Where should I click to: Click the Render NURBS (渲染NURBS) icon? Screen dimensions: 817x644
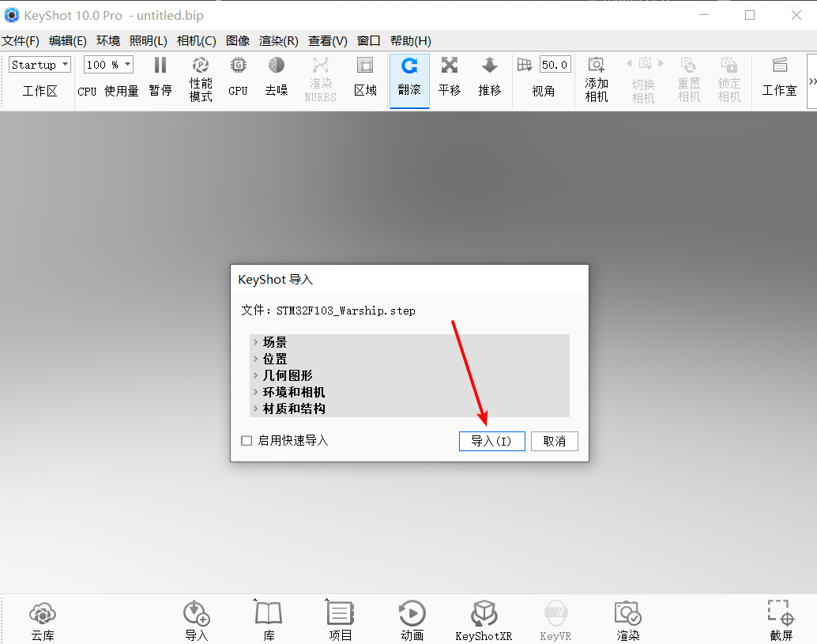tap(321, 65)
